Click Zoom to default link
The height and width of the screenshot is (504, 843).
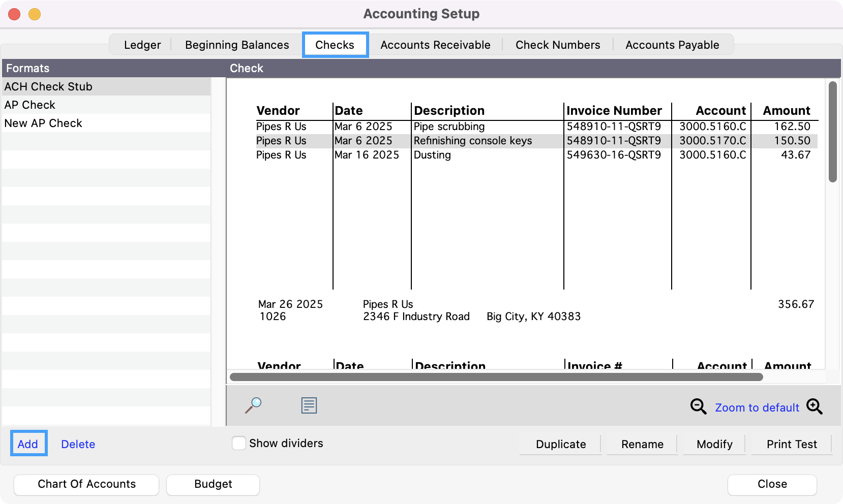coord(757,407)
